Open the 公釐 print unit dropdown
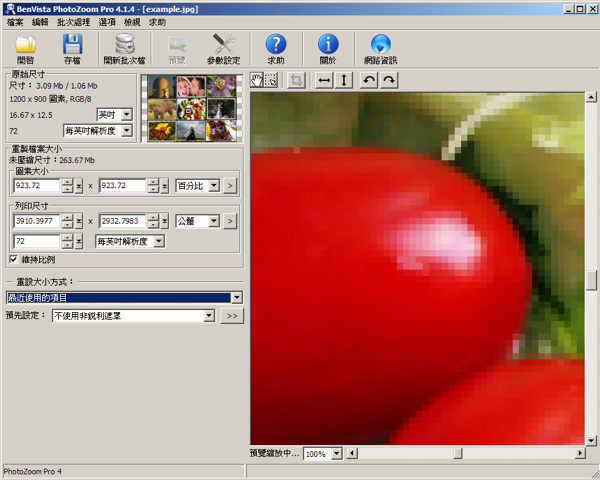Image resolution: width=600 pixels, height=480 pixels. pyautogui.click(x=214, y=221)
